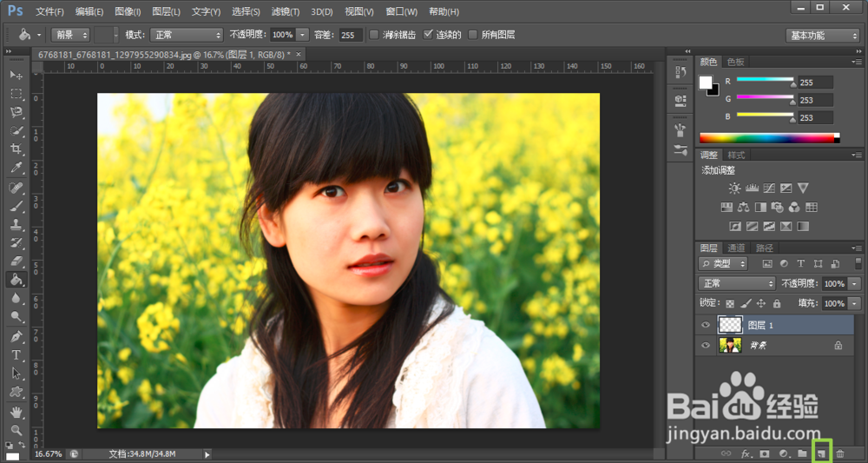868x463 pixels.
Task: Open the 文件(F) menu
Action: [x=49, y=11]
